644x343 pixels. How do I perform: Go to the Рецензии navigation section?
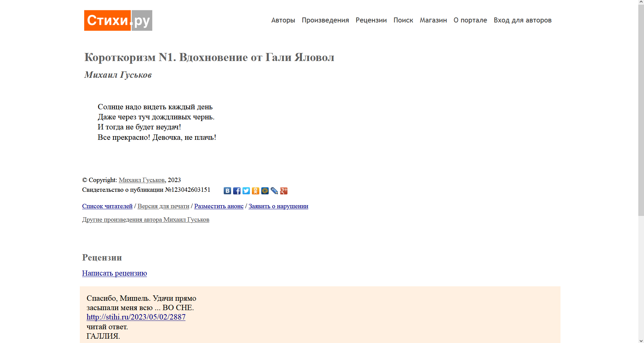tap(371, 20)
